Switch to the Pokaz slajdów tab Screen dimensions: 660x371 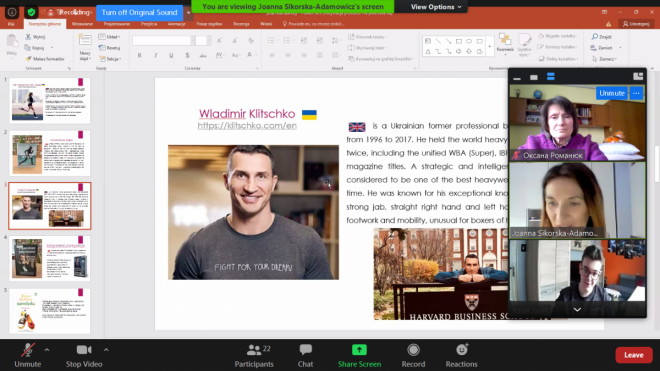[209, 24]
